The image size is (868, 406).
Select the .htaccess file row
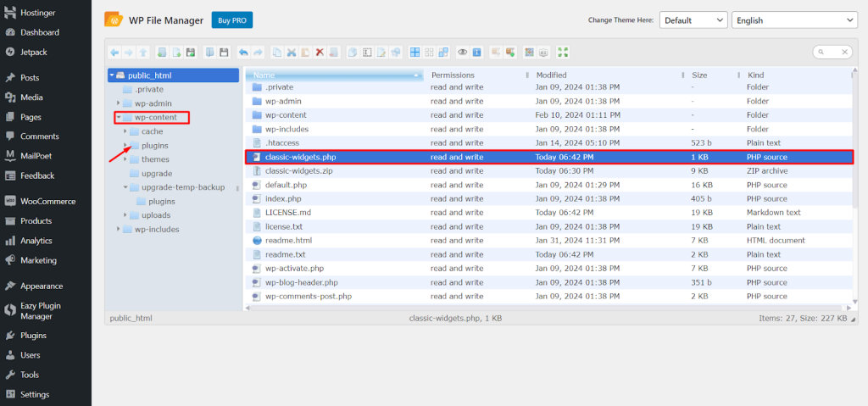click(x=548, y=143)
